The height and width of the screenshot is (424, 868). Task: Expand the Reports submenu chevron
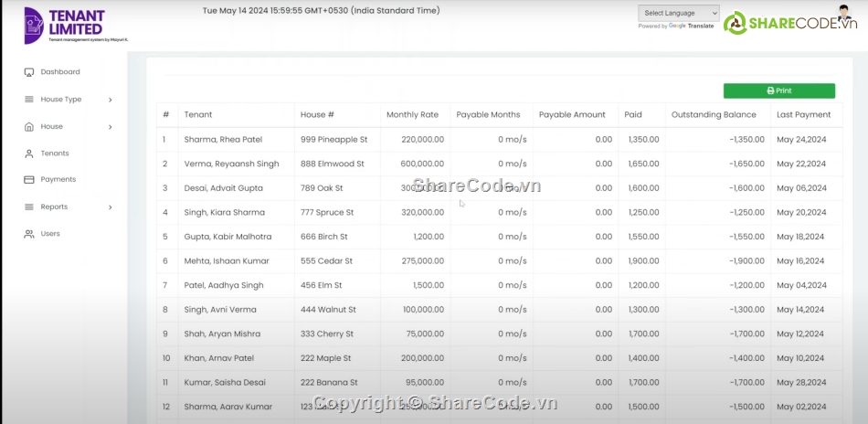tap(111, 207)
